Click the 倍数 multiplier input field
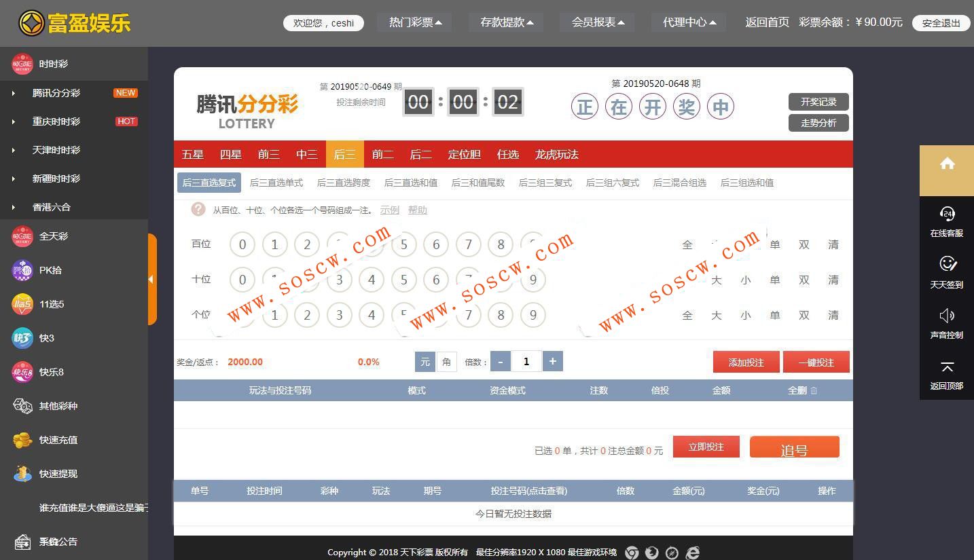Screen dimensions: 974x560 click(526, 362)
